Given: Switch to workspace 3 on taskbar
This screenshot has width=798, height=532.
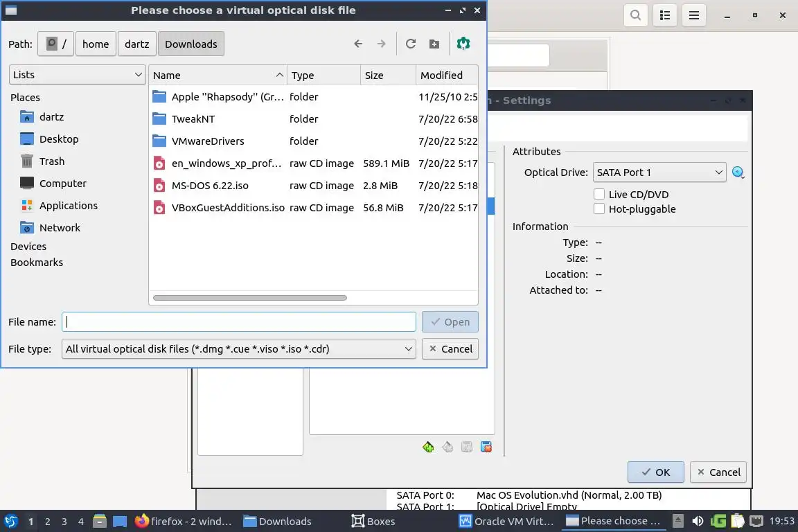Looking at the screenshot, I should (x=64, y=522).
